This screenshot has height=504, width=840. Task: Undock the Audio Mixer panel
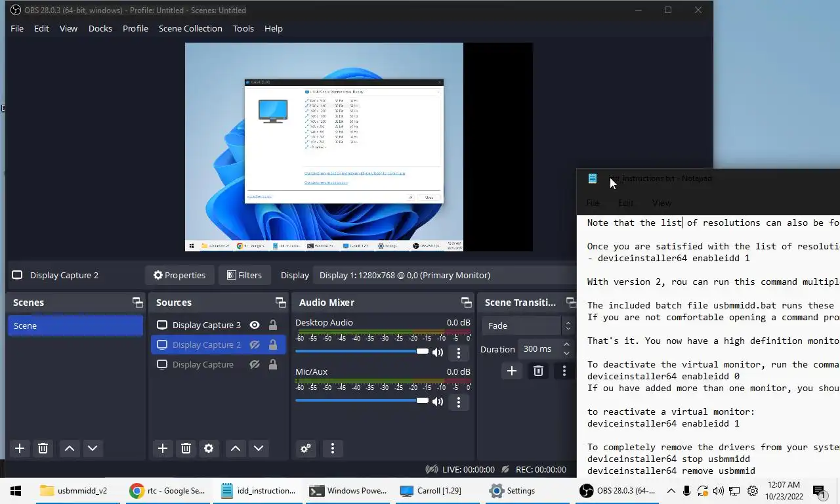coord(466,303)
